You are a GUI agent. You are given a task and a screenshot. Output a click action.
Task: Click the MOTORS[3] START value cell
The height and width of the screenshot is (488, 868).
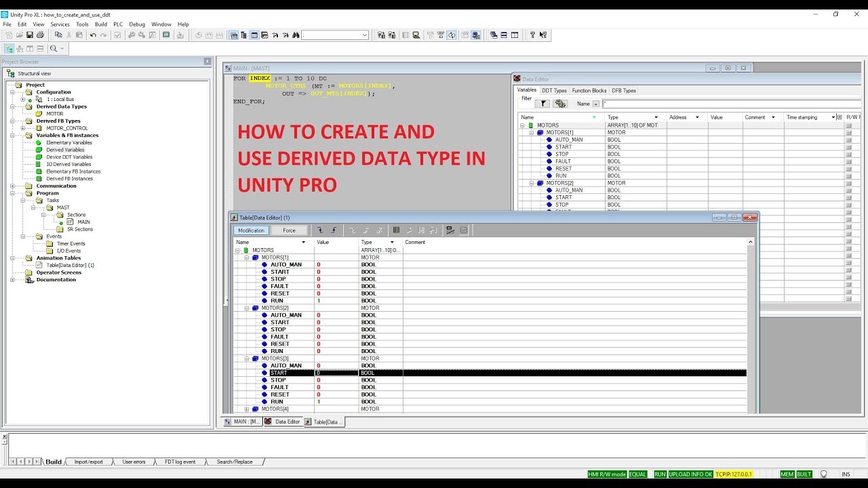point(336,373)
